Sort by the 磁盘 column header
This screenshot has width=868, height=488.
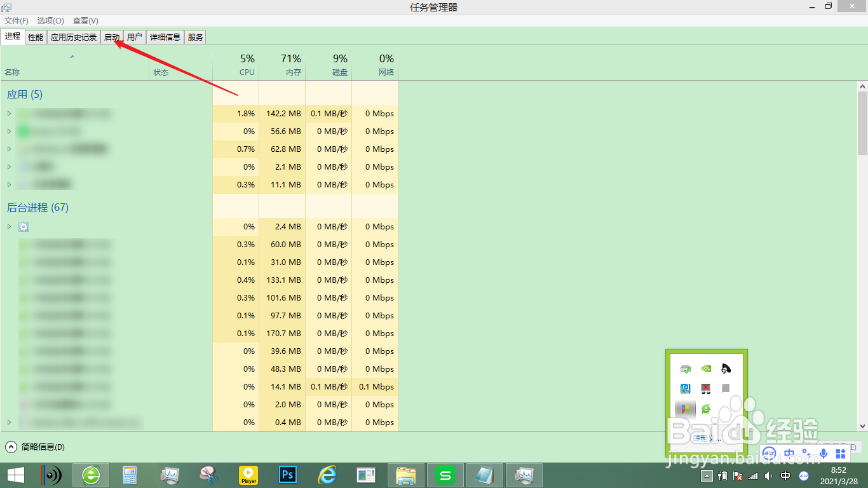[x=329, y=65]
